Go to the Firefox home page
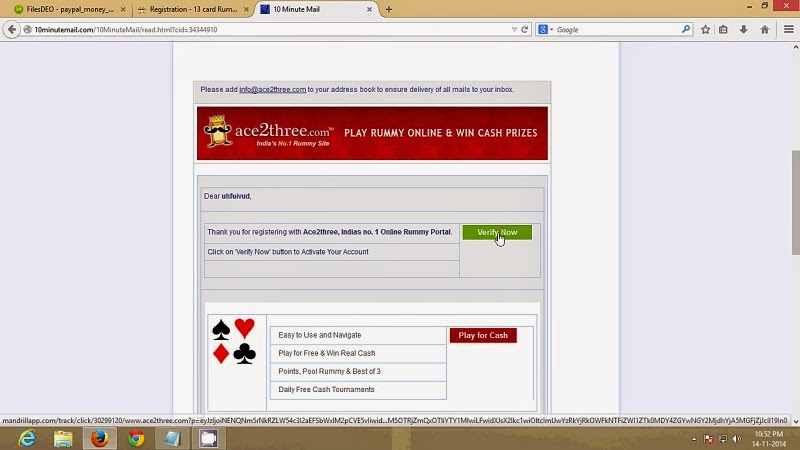The height and width of the screenshot is (450, 800). (x=764, y=30)
